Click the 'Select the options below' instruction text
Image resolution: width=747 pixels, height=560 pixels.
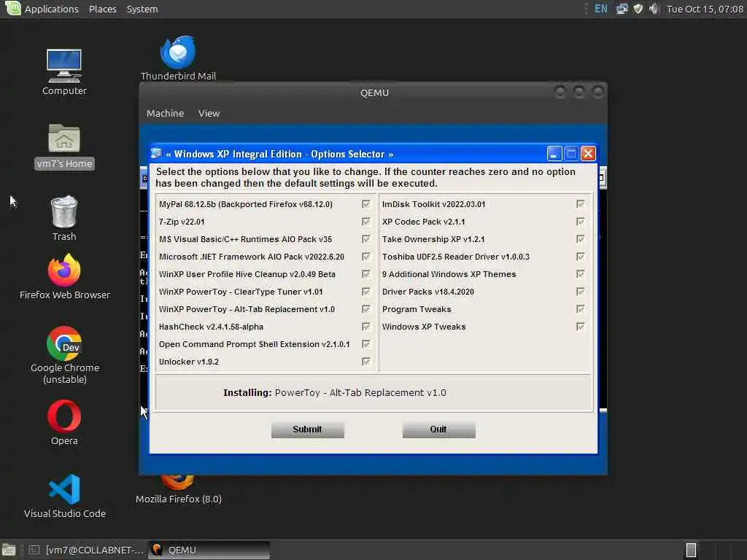tap(365, 177)
